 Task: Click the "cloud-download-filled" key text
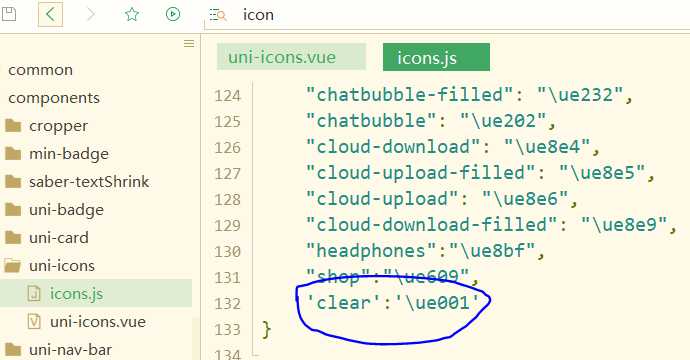[432, 225]
